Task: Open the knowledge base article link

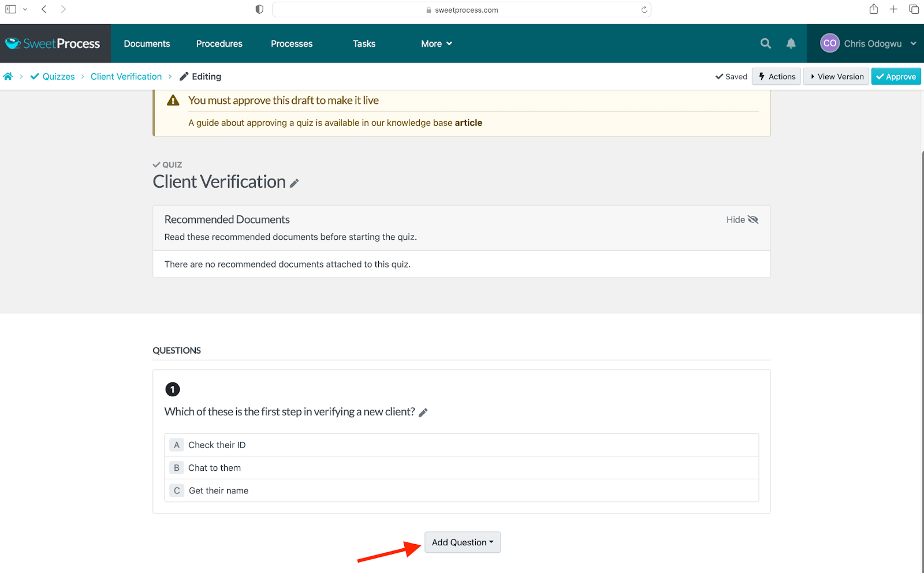Action: [468, 122]
